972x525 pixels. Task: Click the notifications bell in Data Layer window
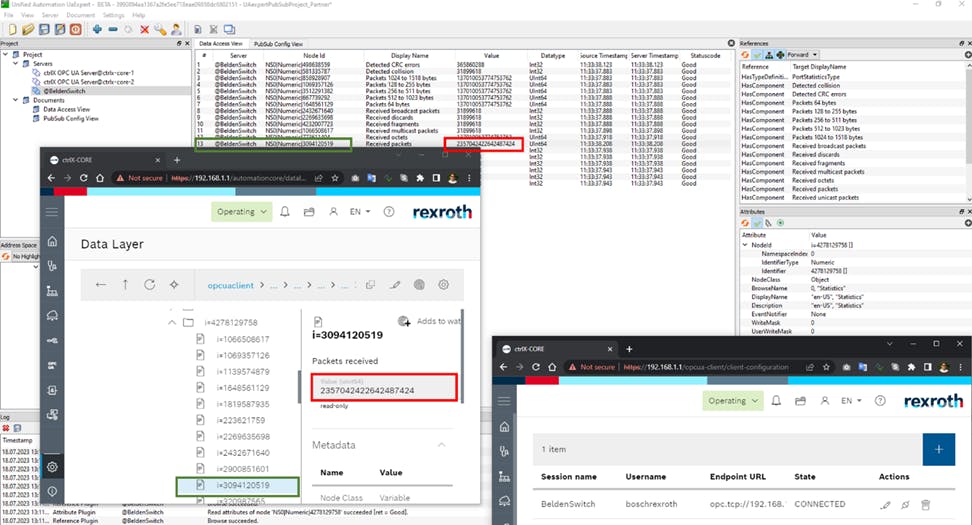pyautogui.click(x=285, y=211)
